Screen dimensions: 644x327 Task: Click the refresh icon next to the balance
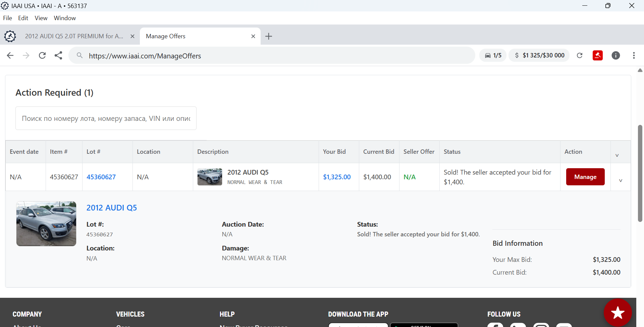[x=580, y=55]
